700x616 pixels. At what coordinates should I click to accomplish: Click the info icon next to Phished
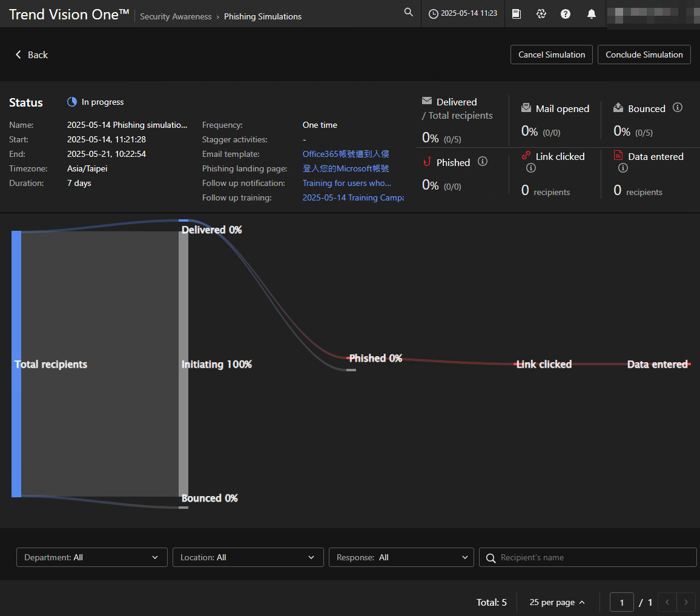point(483,162)
